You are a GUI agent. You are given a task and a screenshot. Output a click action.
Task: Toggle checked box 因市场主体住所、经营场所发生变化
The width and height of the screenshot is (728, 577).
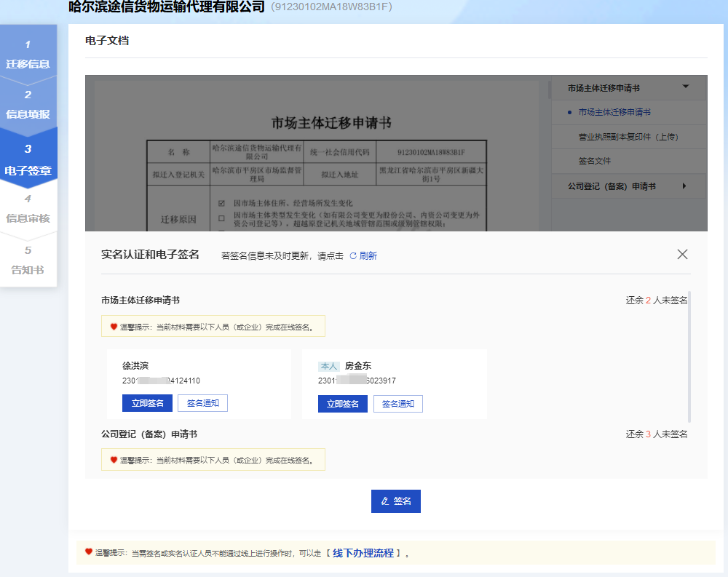point(222,203)
